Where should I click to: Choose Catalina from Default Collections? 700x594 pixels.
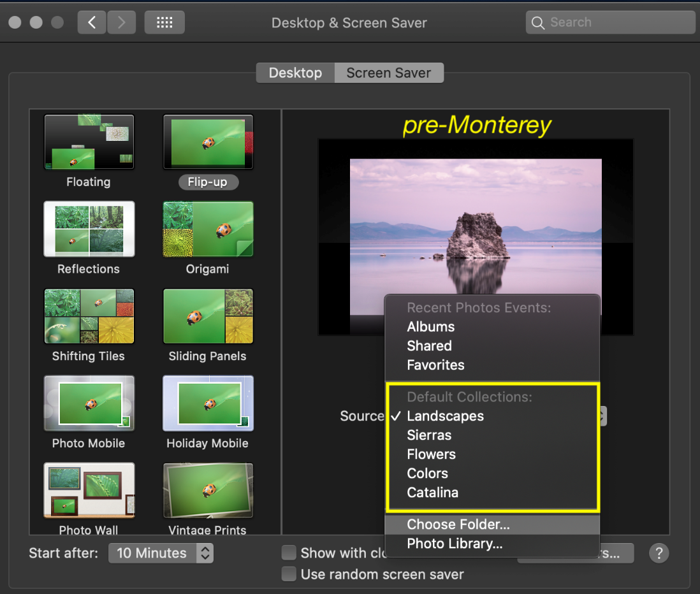(492, 493)
